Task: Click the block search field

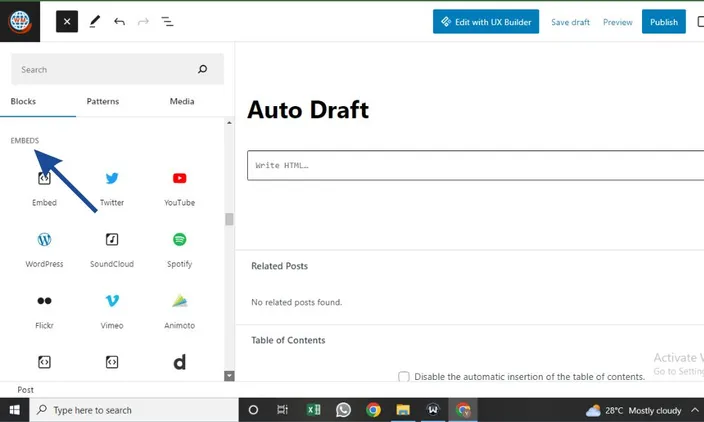Action: (x=117, y=69)
